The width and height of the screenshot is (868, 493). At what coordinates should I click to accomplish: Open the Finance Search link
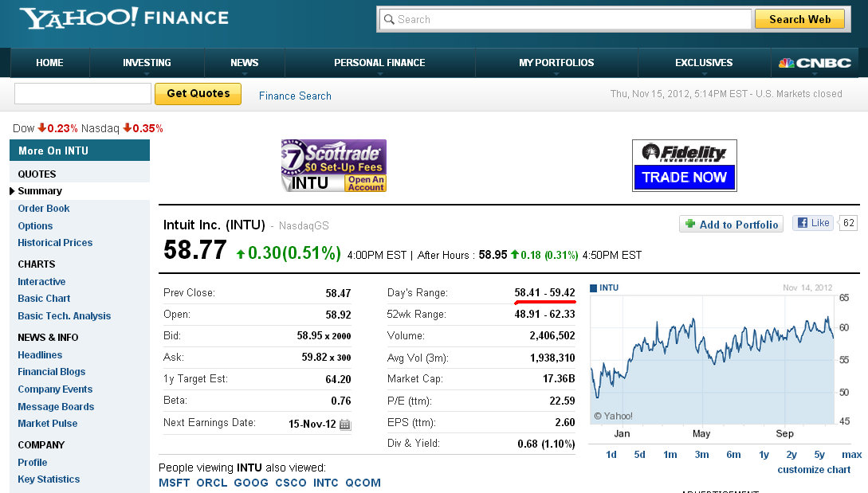coord(295,96)
